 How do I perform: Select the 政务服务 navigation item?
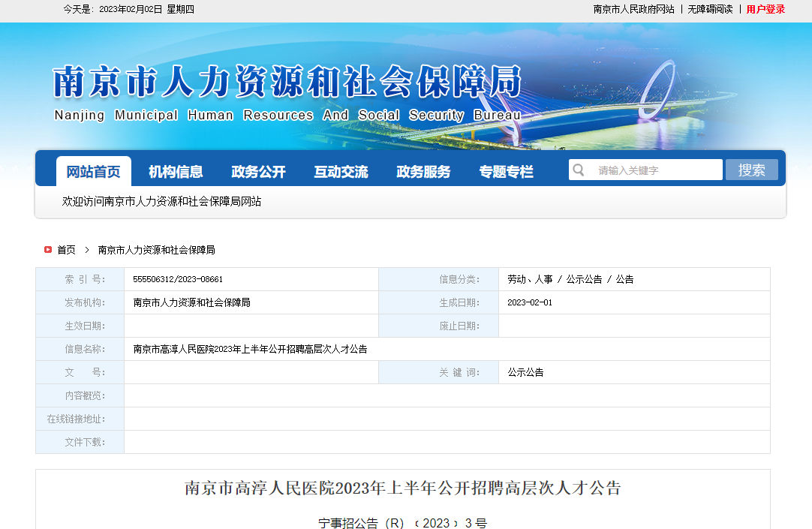pyautogui.click(x=423, y=172)
